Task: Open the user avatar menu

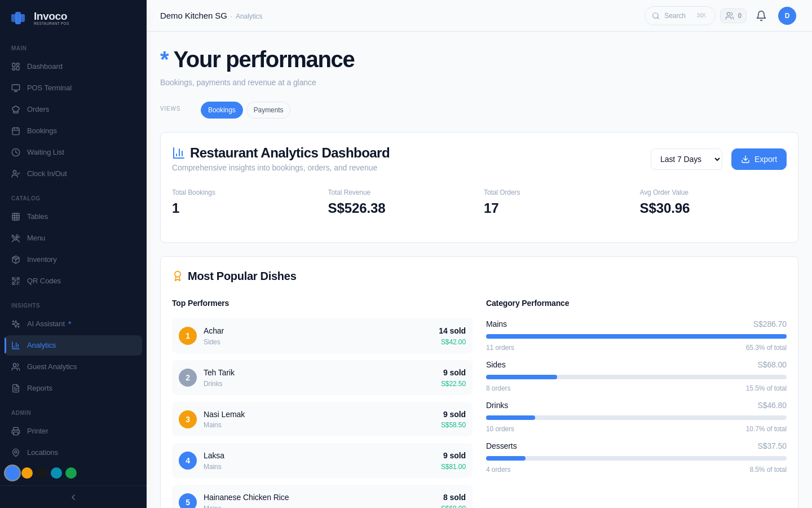Action: [787, 16]
